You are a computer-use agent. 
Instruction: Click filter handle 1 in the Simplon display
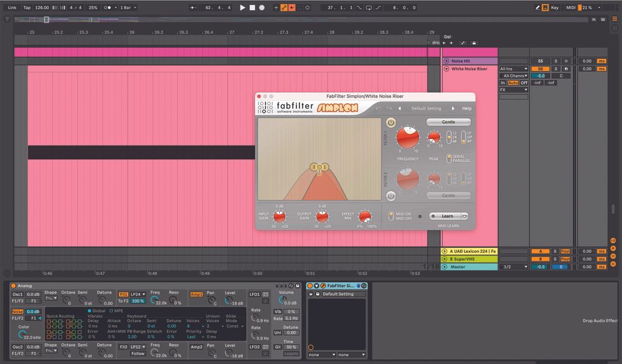click(324, 167)
